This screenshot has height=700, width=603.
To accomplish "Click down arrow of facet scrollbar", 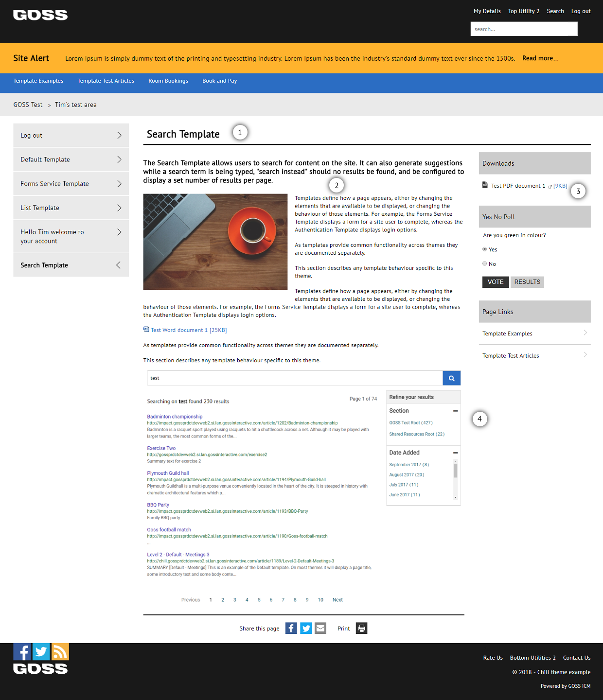I will 456,497.
